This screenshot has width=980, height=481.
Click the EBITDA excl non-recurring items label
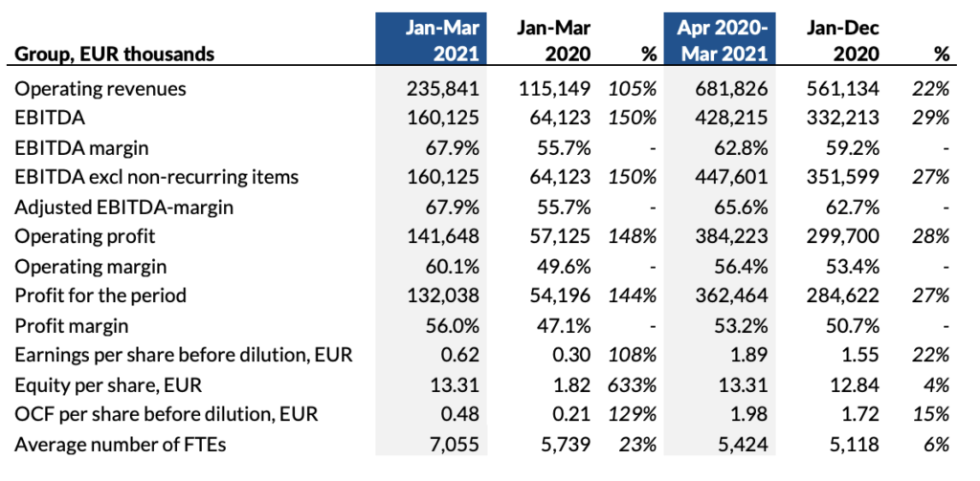coord(157,177)
